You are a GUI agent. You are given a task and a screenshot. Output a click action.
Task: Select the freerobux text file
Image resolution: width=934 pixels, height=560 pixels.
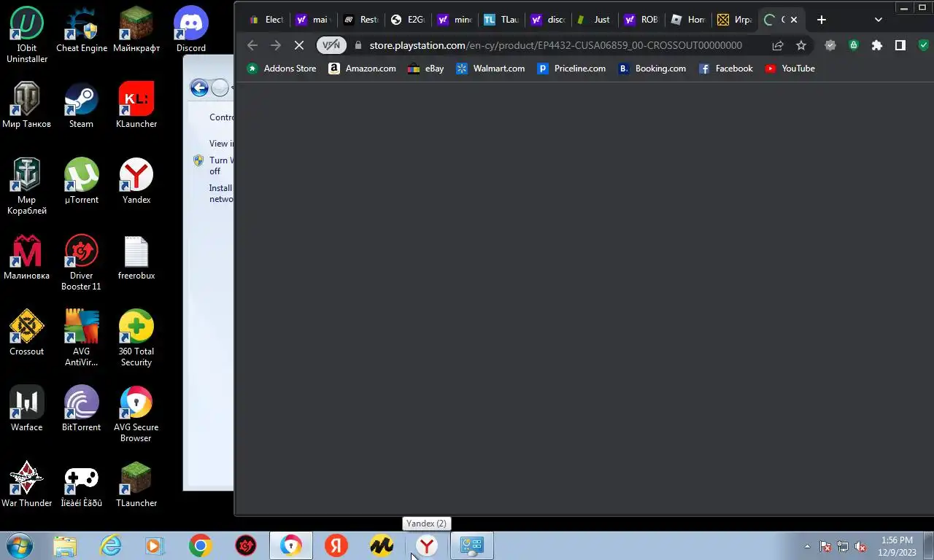click(136, 257)
